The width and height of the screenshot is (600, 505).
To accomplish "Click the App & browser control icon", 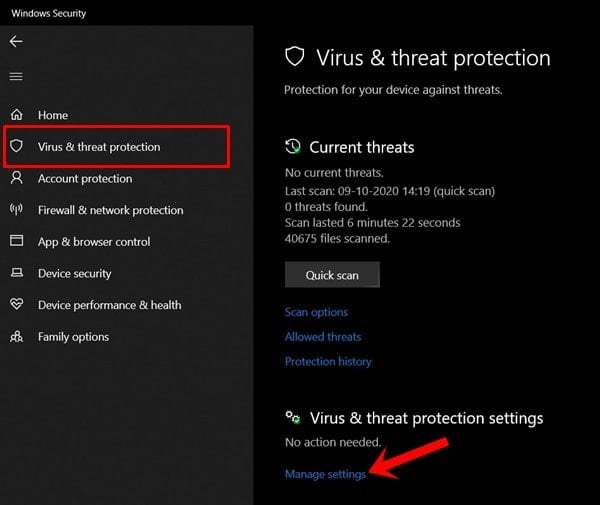I will click(17, 241).
